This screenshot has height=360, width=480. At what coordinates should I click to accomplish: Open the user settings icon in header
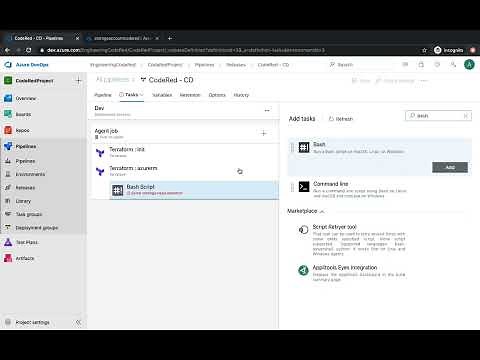tap(453, 65)
